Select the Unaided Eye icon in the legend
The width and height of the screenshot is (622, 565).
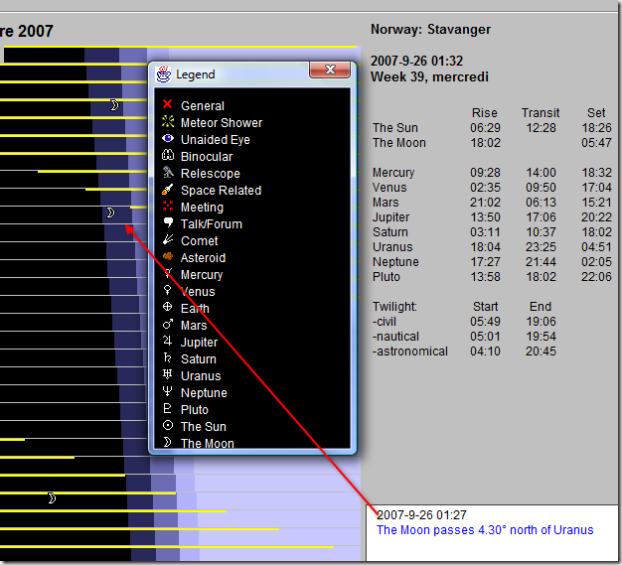[x=167, y=139]
